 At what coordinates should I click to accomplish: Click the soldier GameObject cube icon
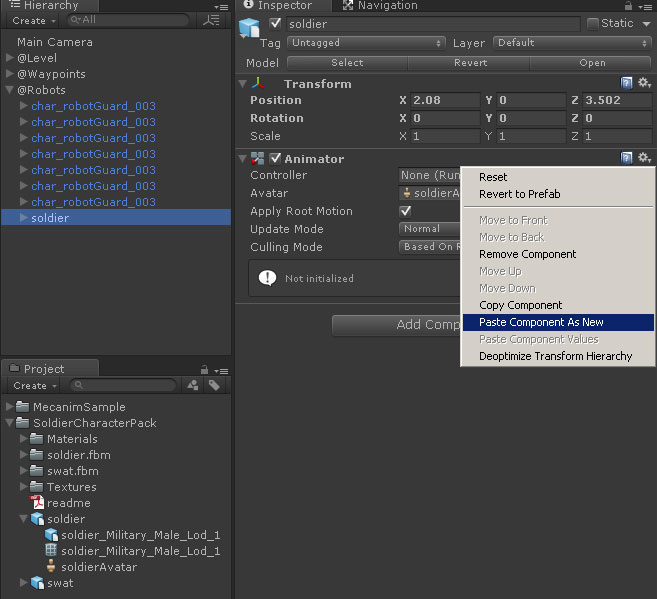[x=249, y=28]
